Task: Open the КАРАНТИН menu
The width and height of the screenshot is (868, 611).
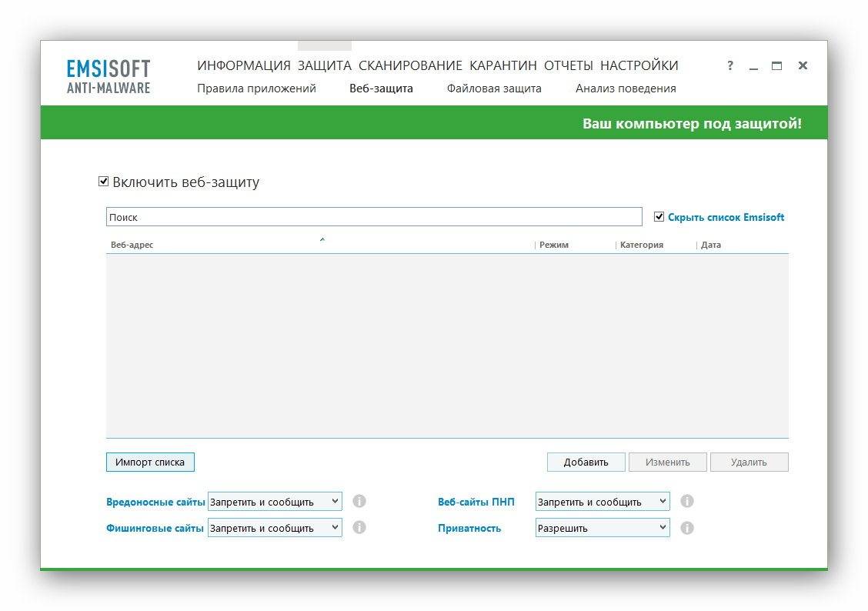Action: tap(503, 65)
